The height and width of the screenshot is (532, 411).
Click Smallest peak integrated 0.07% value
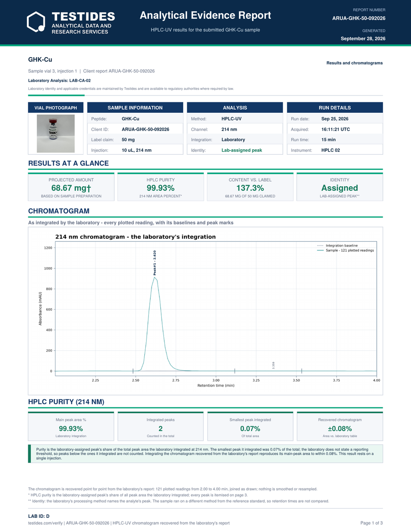[x=250, y=428]
